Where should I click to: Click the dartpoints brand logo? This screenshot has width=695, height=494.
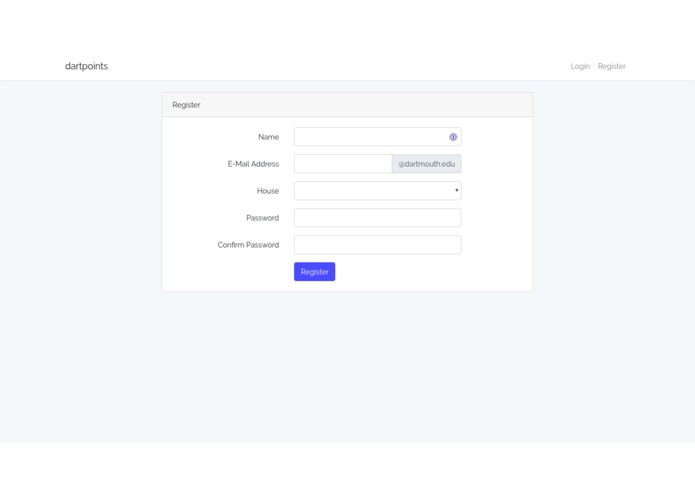coord(86,66)
